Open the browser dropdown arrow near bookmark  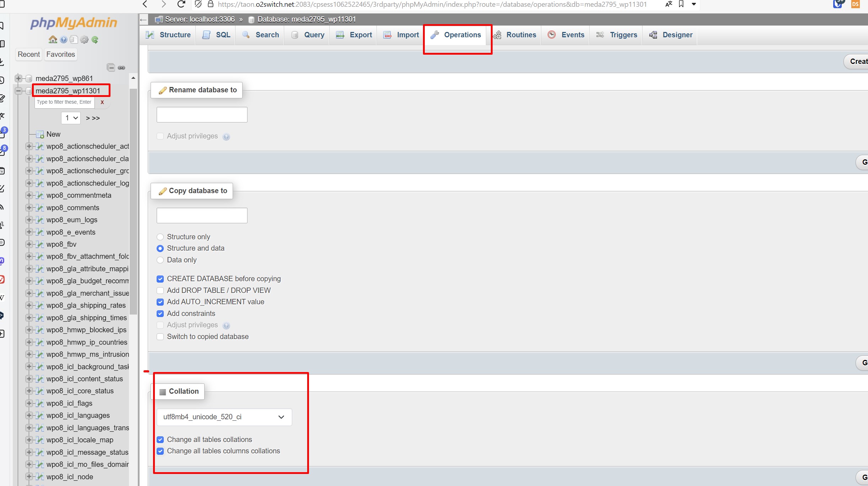[x=694, y=4]
